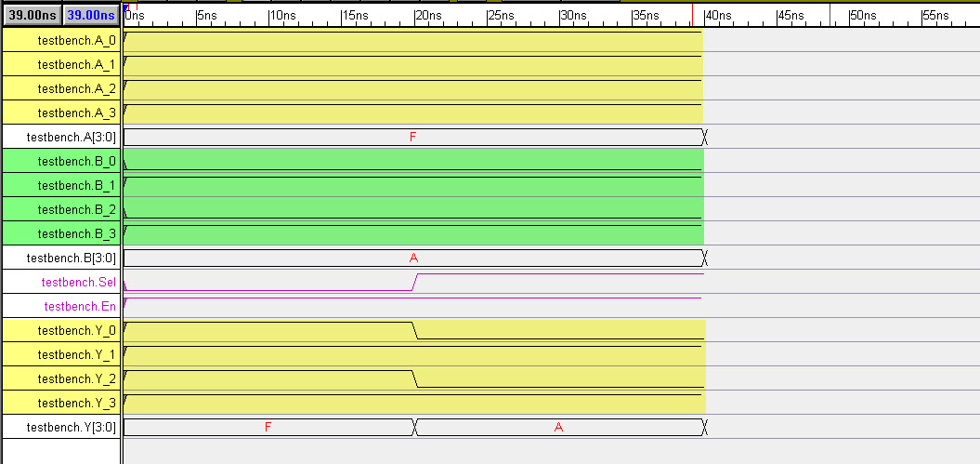Select the testbench.Sel signal

[61, 282]
